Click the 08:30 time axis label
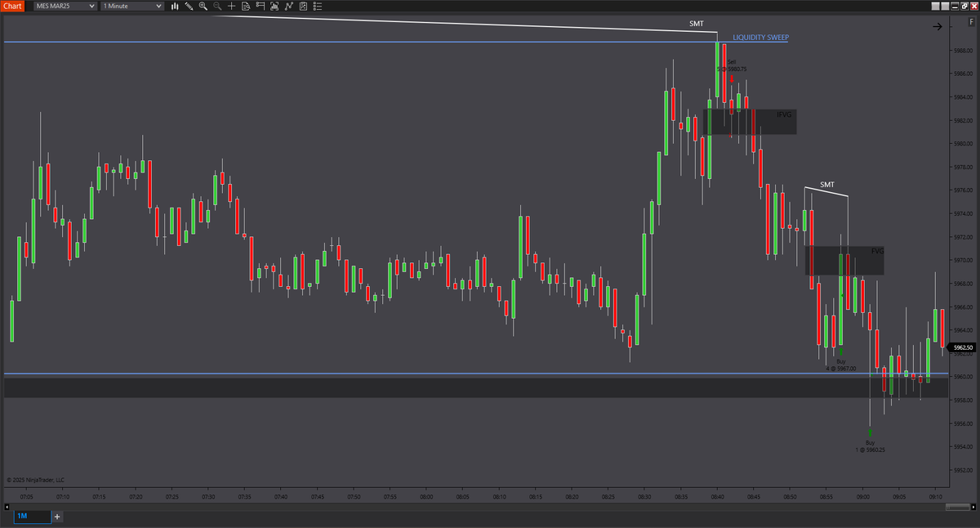This screenshot has width=980, height=528. (644, 496)
